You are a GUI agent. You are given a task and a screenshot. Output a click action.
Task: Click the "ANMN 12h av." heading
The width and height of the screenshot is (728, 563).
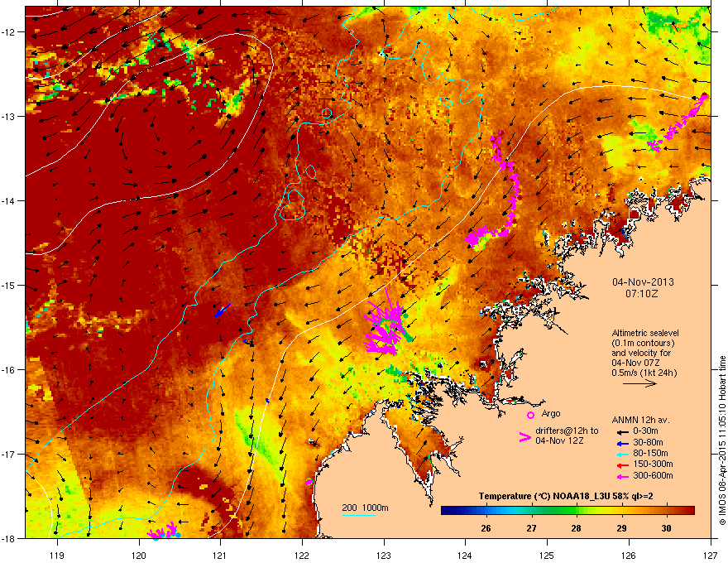[640, 420]
